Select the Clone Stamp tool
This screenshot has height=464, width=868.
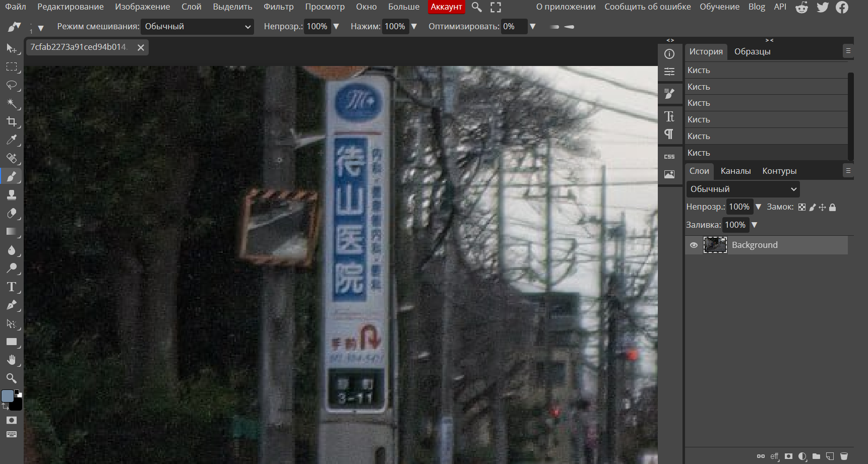pos(12,195)
